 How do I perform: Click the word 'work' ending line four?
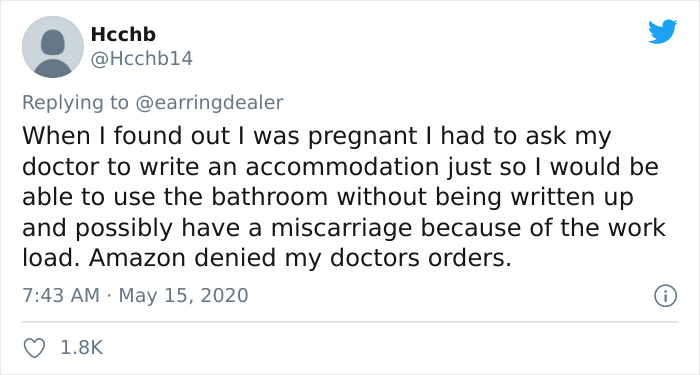click(642, 228)
